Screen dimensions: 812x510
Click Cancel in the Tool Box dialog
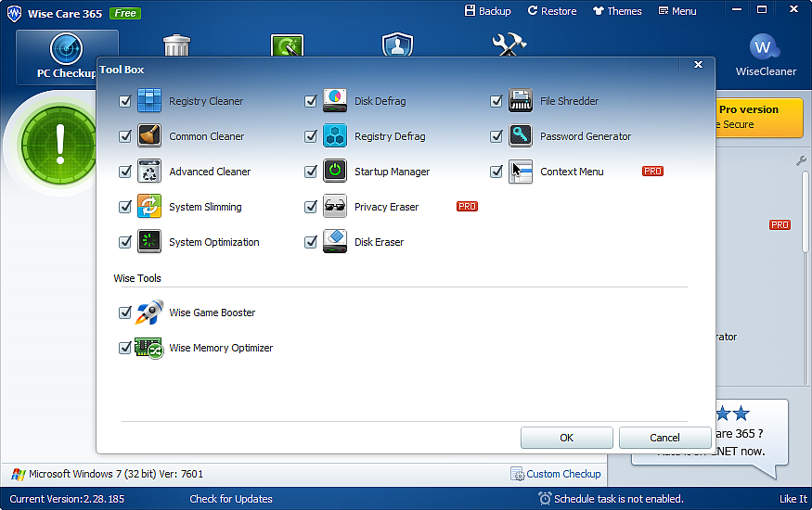(x=664, y=438)
